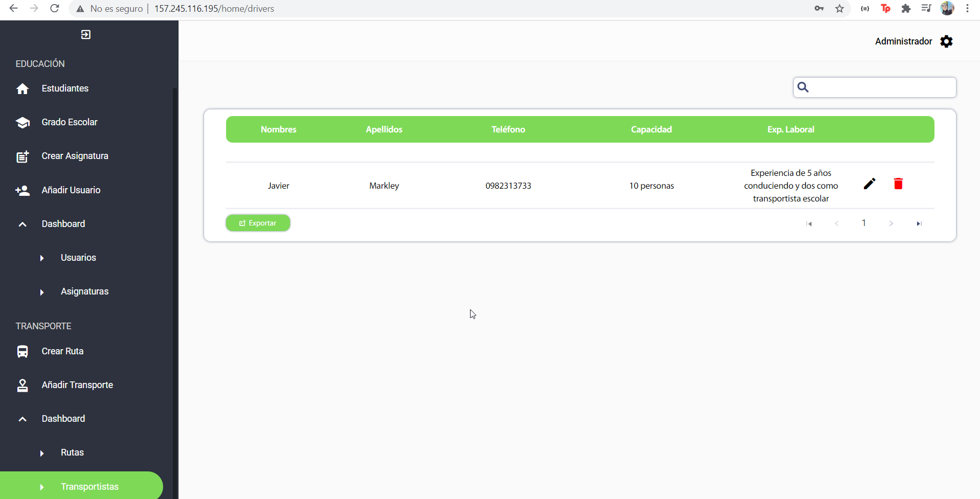Select the Crear Ruta bus icon
This screenshot has height=499, width=980.
click(x=23, y=351)
